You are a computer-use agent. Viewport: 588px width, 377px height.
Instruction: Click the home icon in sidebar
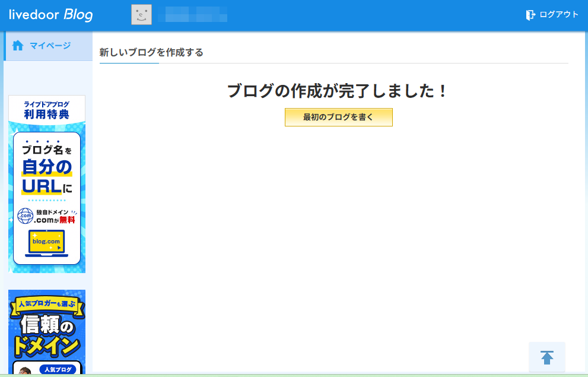(18, 45)
